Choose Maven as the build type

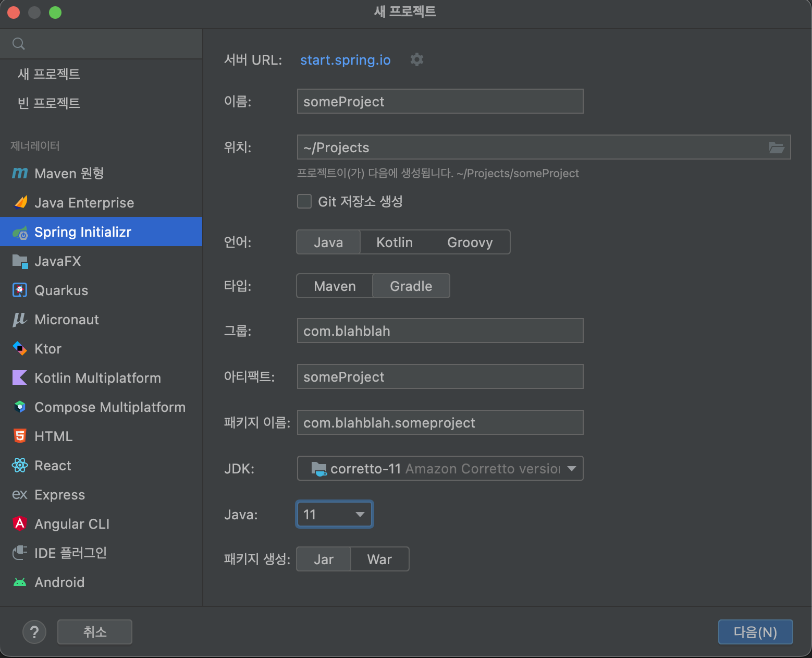[335, 286]
